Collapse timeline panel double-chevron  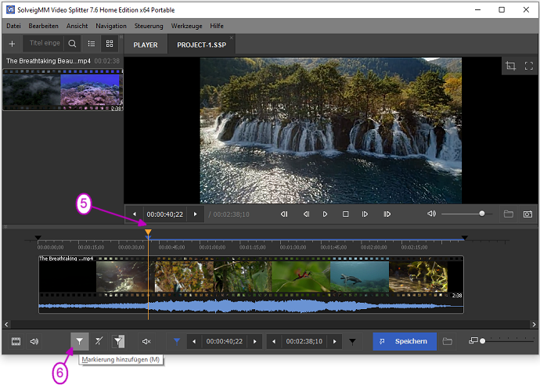[5, 227]
